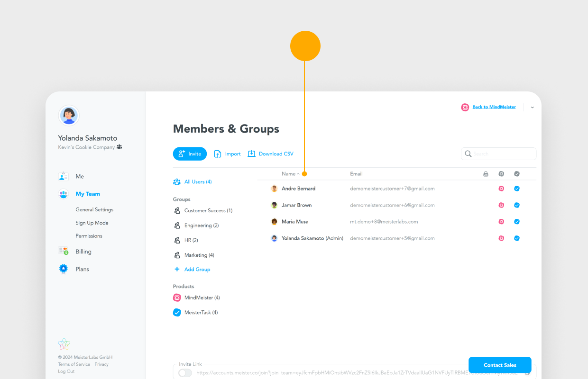This screenshot has width=588, height=379.
Task: Open Sign Up Mode settings
Action: [x=92, y=223]
